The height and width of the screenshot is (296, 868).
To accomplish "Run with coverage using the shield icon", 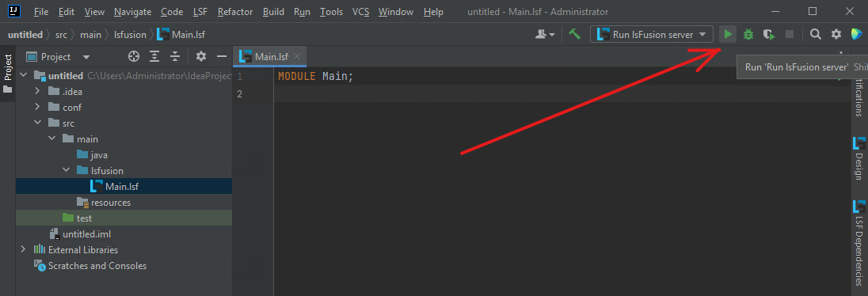I will pyautogui.click(x=768, y=34).
